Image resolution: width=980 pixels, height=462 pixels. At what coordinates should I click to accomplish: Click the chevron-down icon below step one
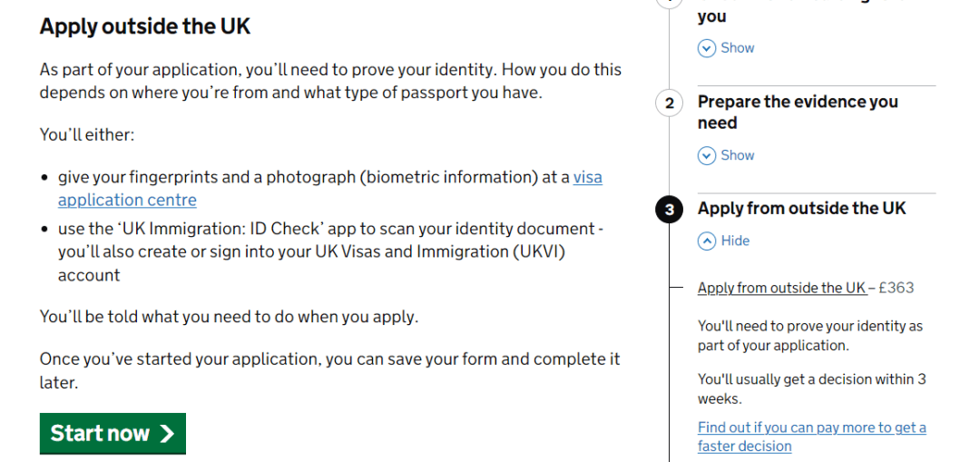coord(706,48)
